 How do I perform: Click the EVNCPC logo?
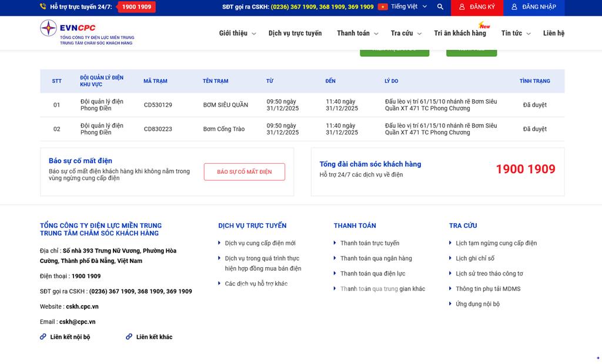point(87,32)
